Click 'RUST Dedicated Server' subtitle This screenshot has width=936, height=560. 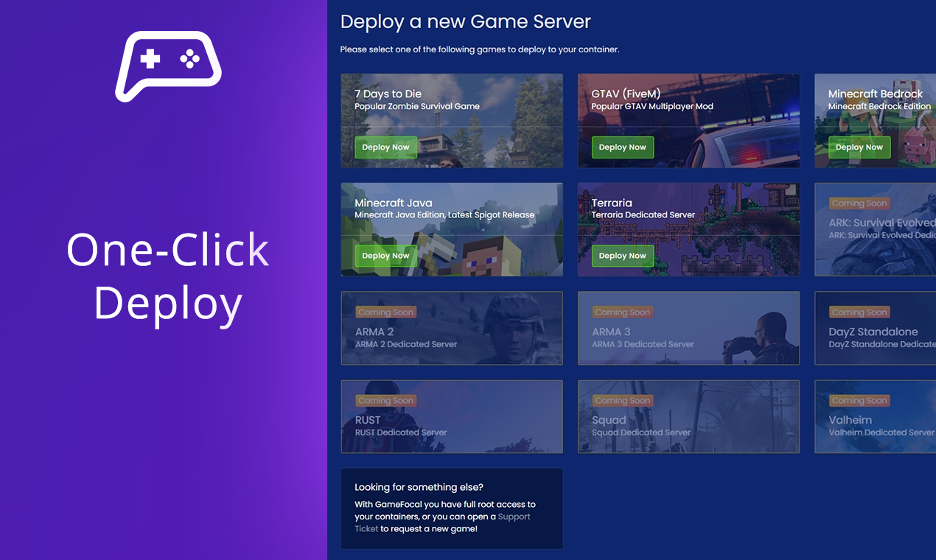(401, 433)
